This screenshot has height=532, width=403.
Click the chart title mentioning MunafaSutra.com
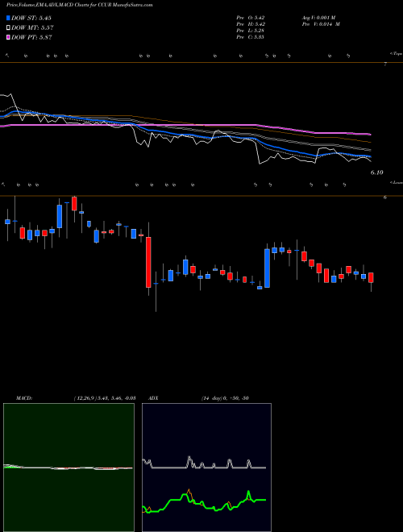79,5
